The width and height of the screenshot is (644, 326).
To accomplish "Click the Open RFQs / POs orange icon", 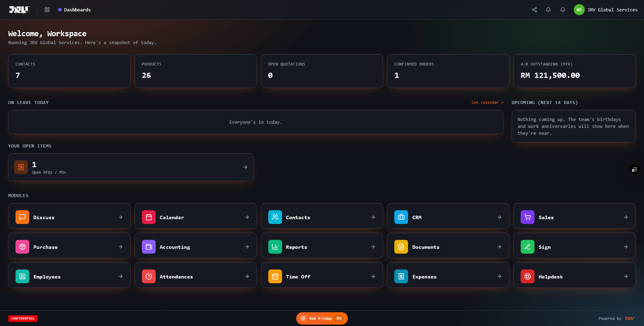I will 21,167.
